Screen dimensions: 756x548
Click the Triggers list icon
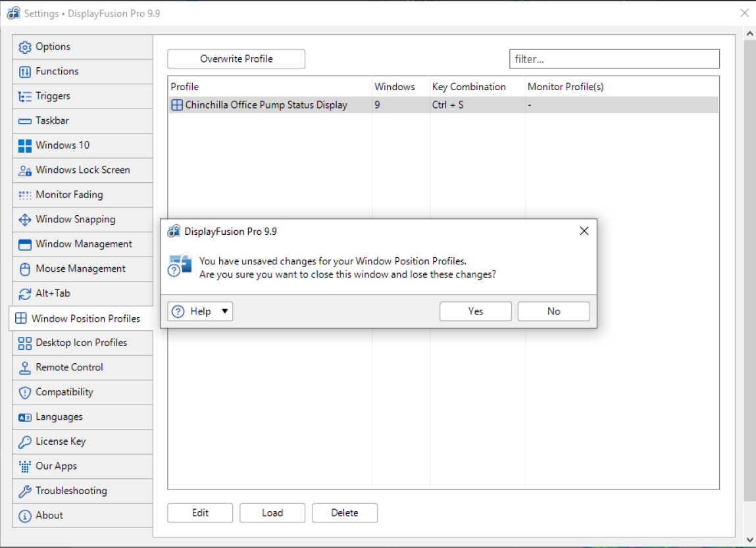tap(25, 96)
